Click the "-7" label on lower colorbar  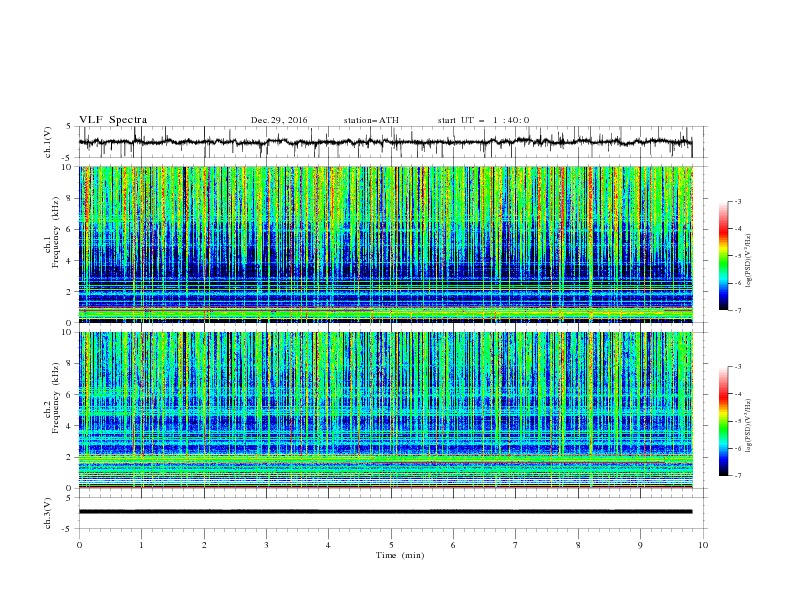pos(737,476)
